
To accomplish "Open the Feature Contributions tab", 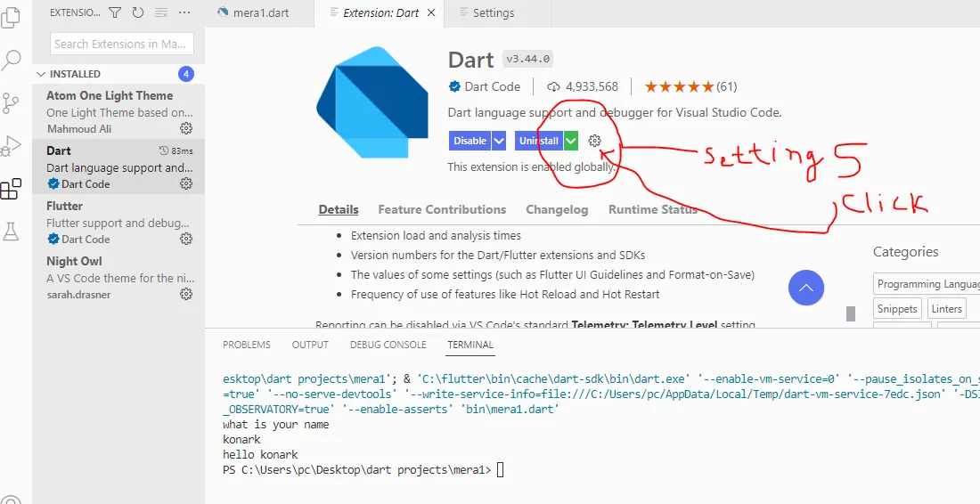I will click(442, 209).
